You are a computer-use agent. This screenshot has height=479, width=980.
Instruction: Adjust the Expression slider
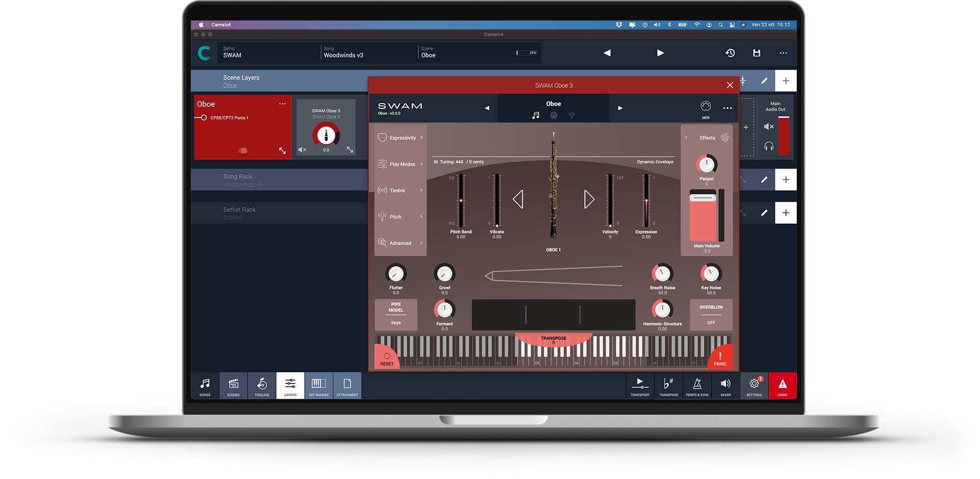(646, 200)
